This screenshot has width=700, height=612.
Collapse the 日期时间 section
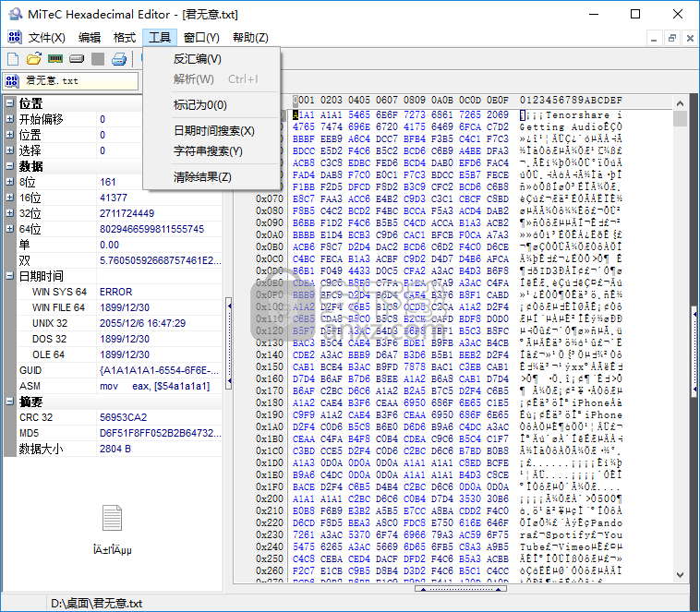[10, 276]
